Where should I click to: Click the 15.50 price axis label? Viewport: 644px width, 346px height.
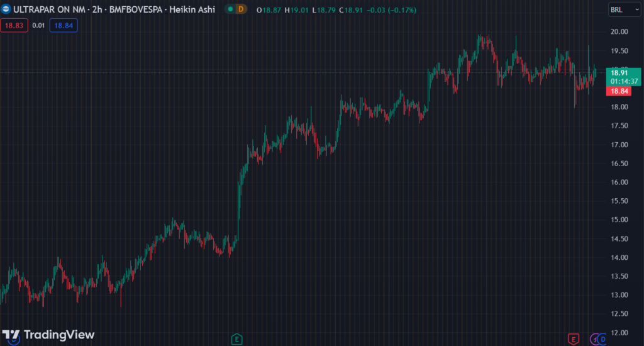coord(619,201)
